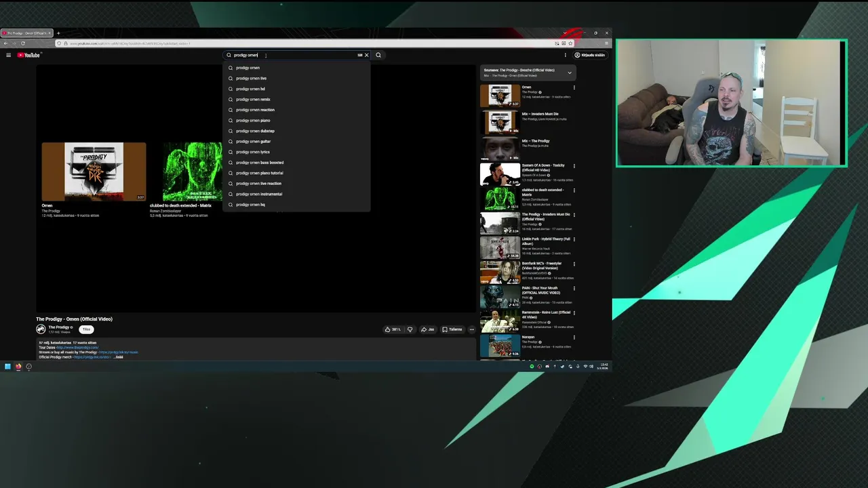Choose suggestion 'prodigy omen live reaction'
868x488 pixels.
click(296, 183)
